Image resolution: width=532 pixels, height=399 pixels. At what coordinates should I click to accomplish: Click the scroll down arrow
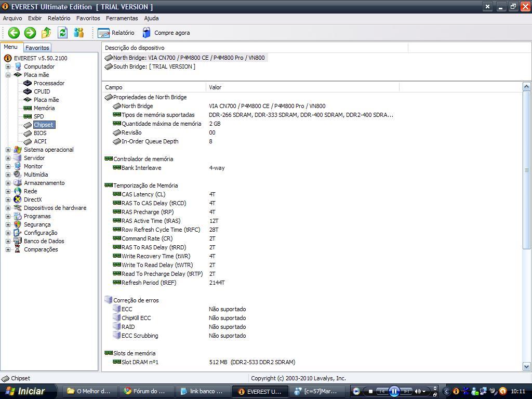coord(527,366)
